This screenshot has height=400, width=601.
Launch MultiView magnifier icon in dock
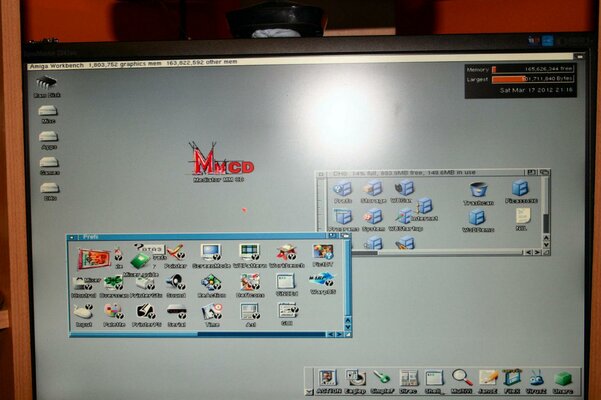(x=461, y=379)
